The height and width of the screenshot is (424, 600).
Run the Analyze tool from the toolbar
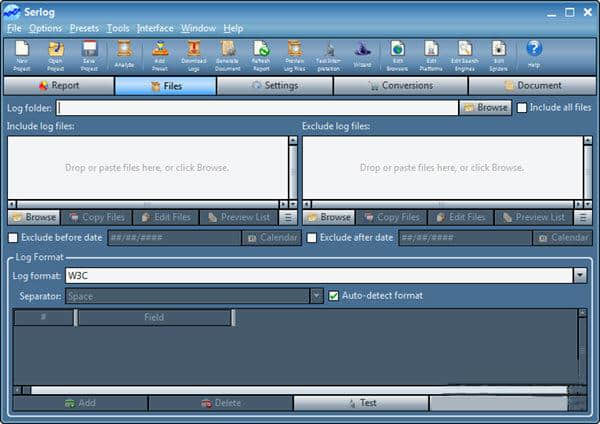[124, 54]
